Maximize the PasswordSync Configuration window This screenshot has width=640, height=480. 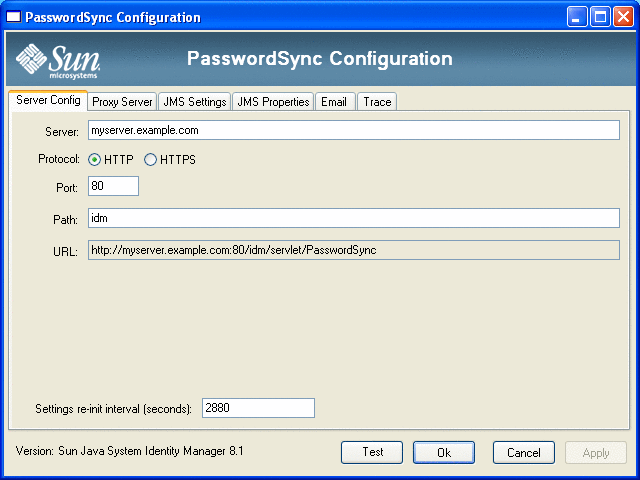click(600, 17)
